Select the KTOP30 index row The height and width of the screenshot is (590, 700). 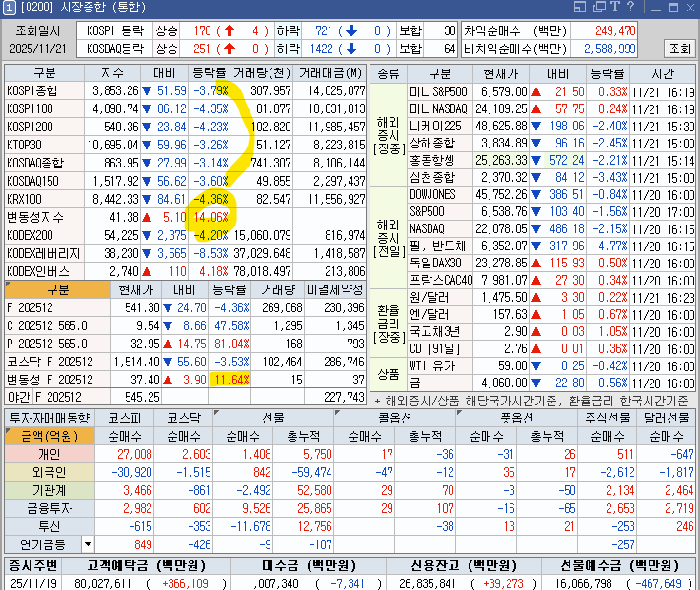[x=185, y=145]
